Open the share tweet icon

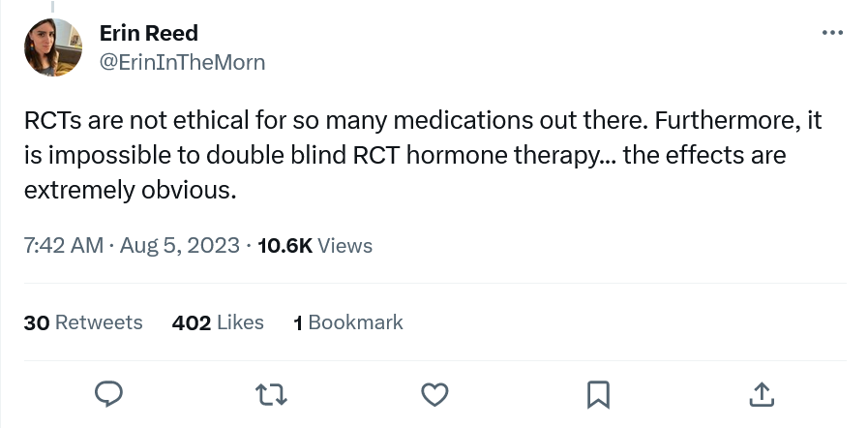click(x=761, y=393)
